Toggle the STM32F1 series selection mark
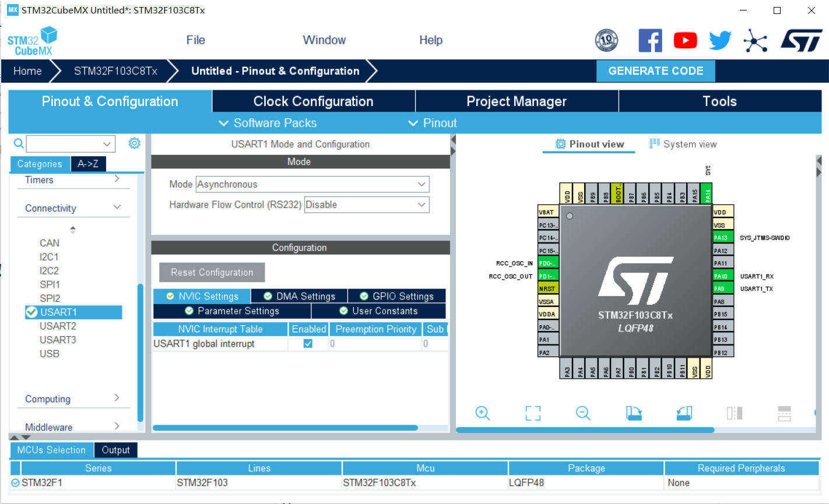 [x=15, y=482]
